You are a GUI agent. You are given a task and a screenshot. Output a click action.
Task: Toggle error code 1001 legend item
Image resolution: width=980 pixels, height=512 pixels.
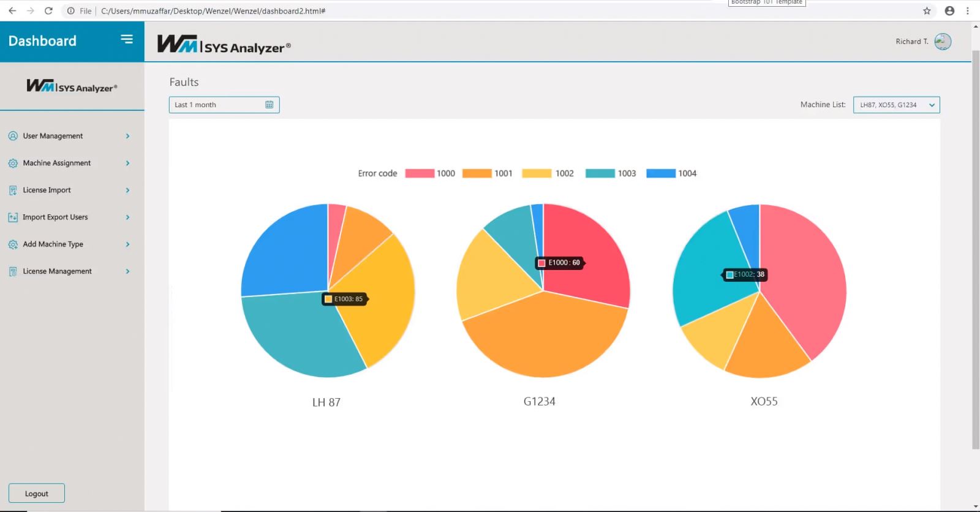[x=488, y=173]
